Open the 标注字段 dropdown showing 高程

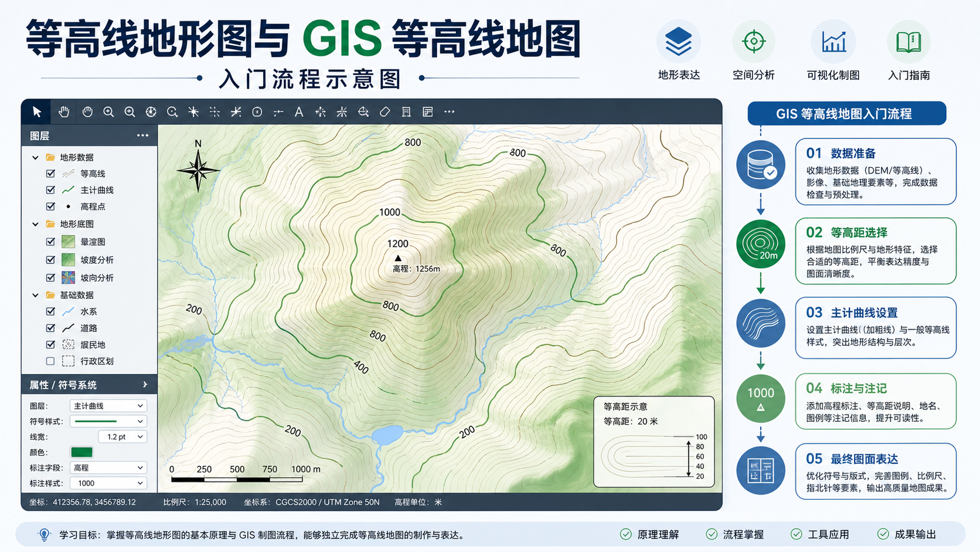click(x=108, y=468)
